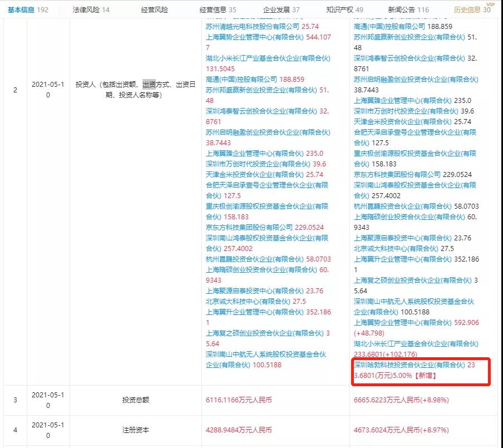
Task: Open 深圳市万创时代投资企业 link beside black 39.6
Action: click(x=406, y=111)
